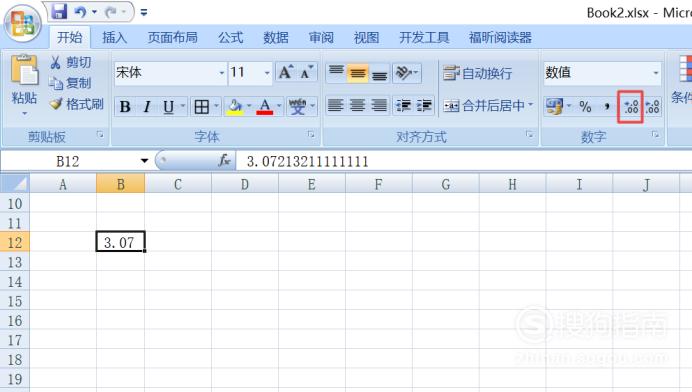Open the 剪贴板 dialog launcher
692x392 pixels.
pyautogui.click(x=101, y=135)
